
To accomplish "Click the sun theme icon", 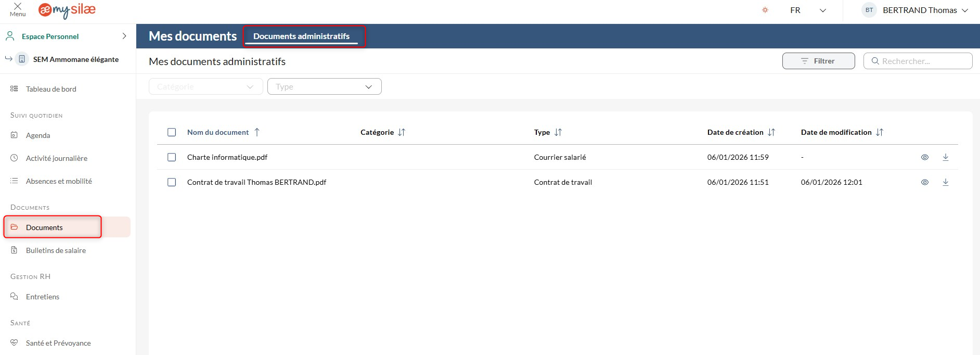I will point(765,10).
